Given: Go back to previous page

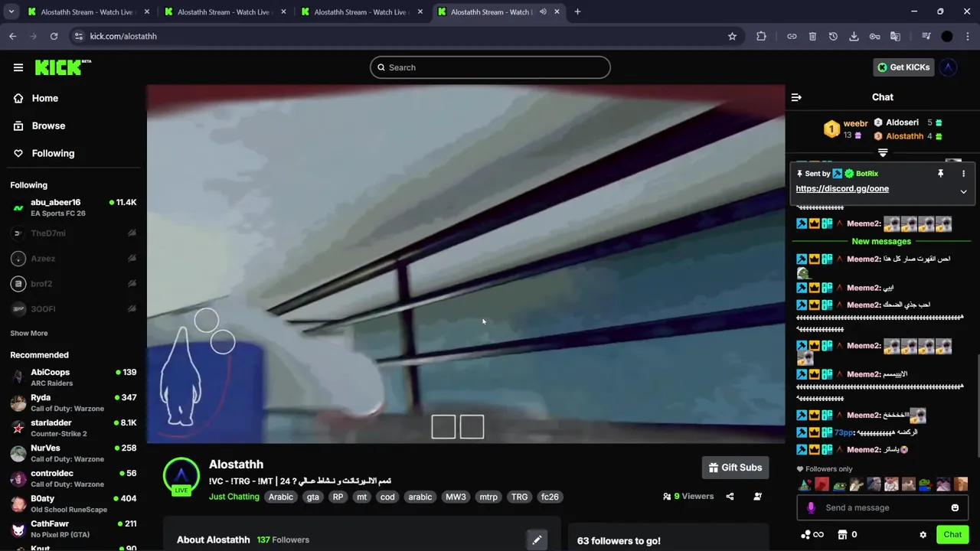Looking at the screenshot, I should (12, 36).
